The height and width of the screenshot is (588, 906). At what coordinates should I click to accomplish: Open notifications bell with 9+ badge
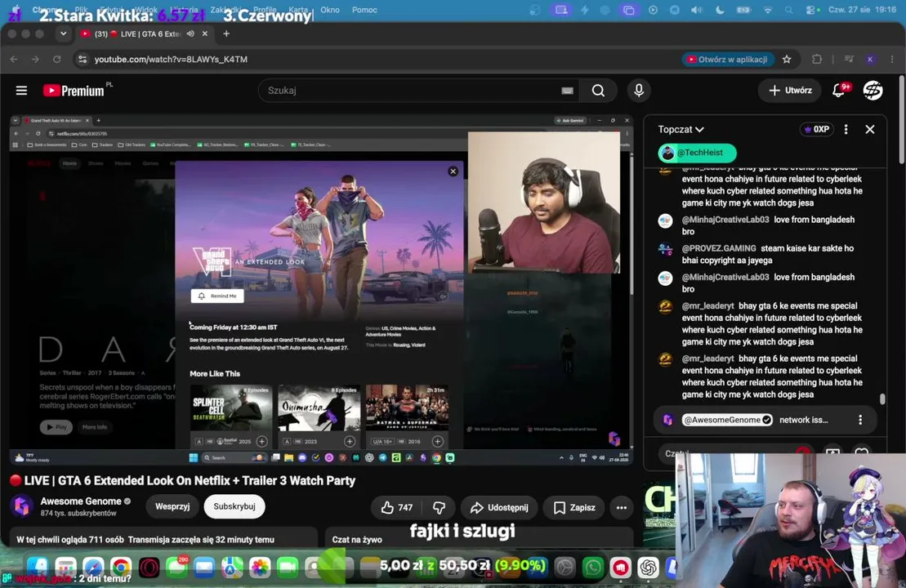tap(840, 90)
